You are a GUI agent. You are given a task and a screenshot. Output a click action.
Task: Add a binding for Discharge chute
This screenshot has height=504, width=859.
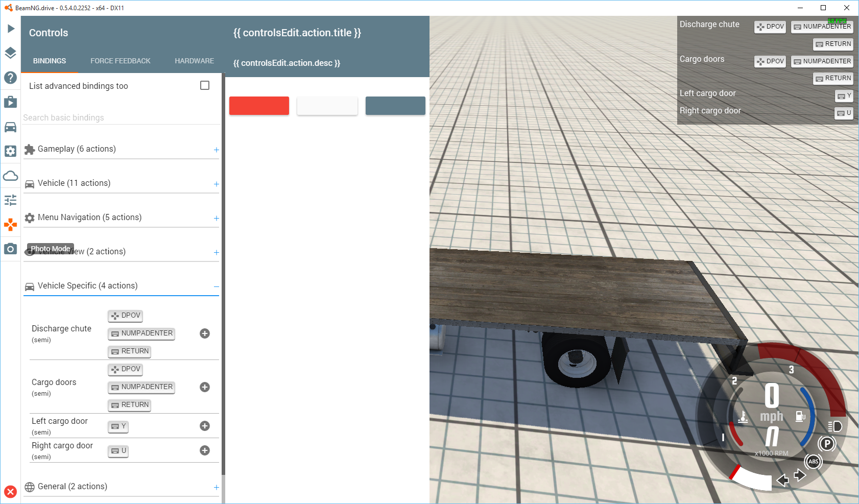point(205,333)
